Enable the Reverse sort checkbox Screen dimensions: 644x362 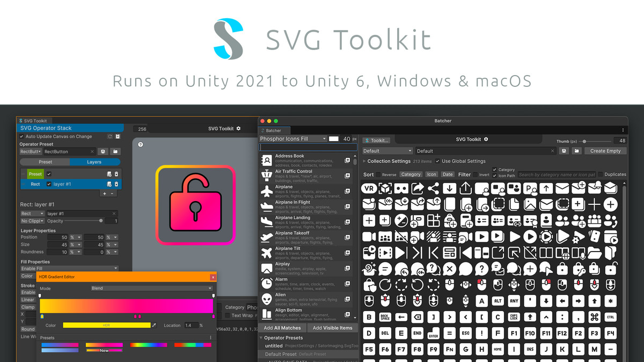coord(378,174)
